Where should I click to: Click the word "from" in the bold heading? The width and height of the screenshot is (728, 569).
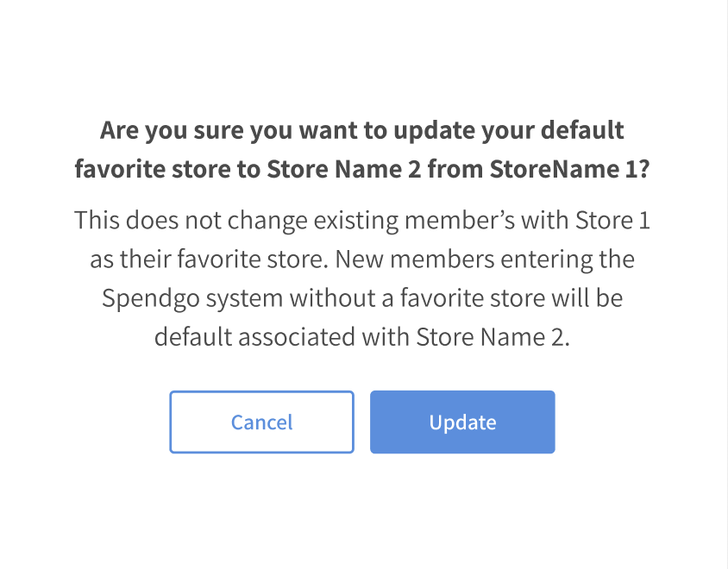point(455,170)
